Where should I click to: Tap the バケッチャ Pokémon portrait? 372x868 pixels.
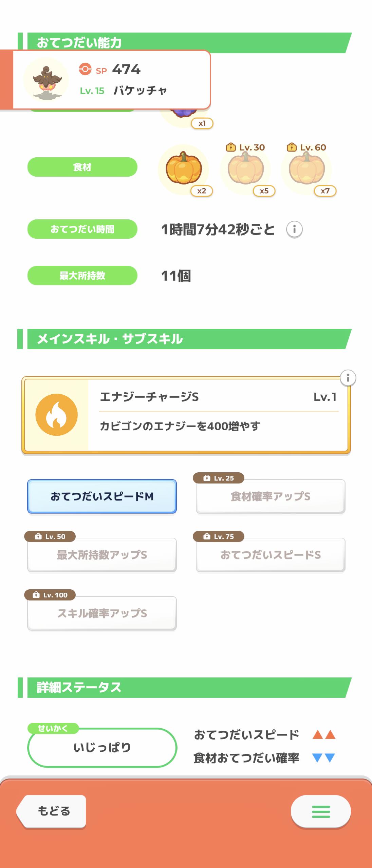(46, 80)
